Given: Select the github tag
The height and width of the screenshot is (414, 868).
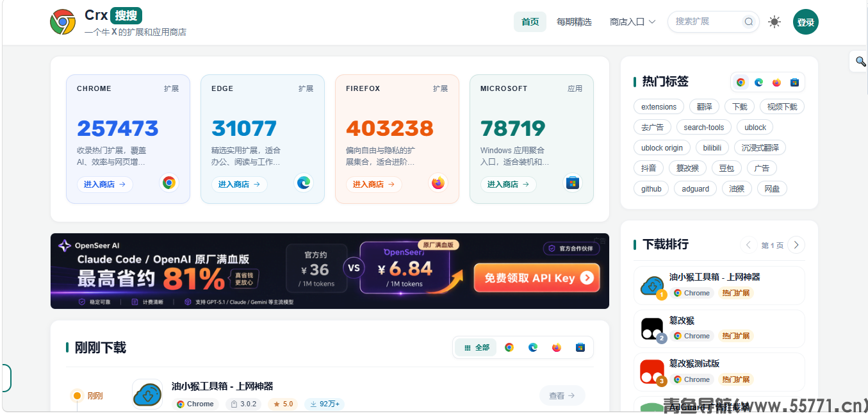Looking at the screenshot, I should [651, 189].
